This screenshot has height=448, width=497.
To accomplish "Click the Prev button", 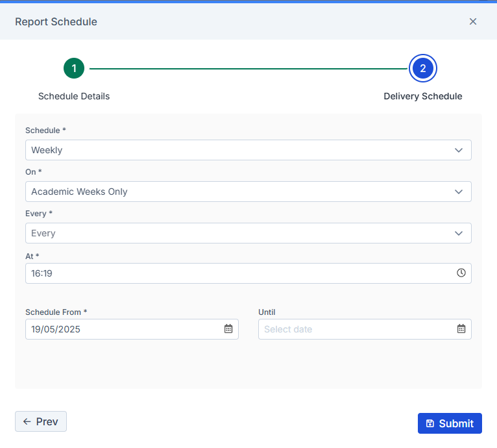I will point(41,421).
